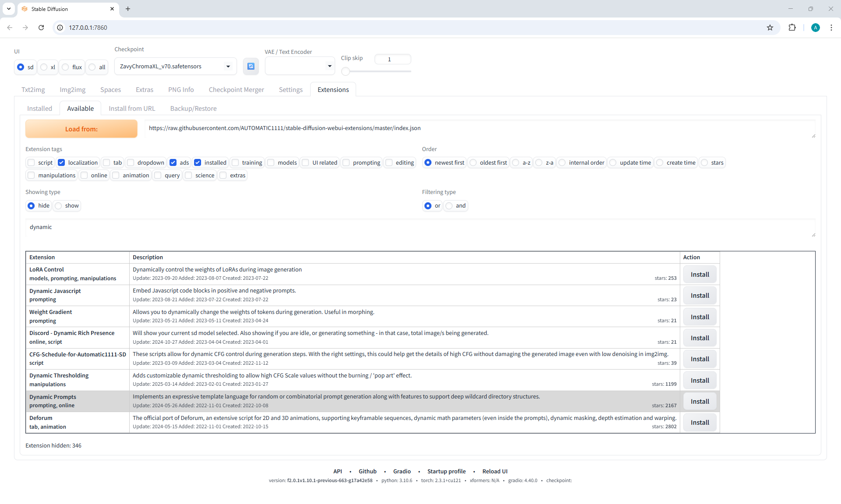Open Chrome three-dot menu
841x504 pixels.
tap(831, 28)
